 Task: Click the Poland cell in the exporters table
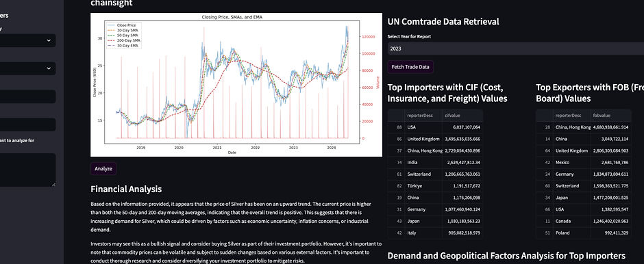click(571, 233)
